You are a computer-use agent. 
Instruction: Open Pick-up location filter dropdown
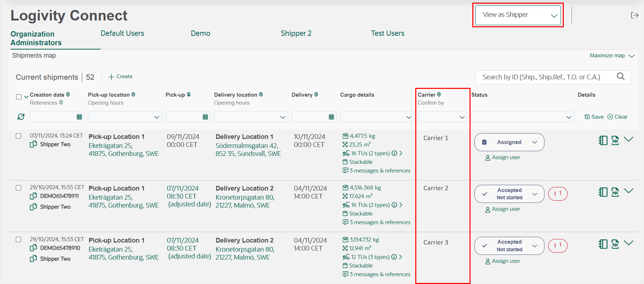click(125, 117)
